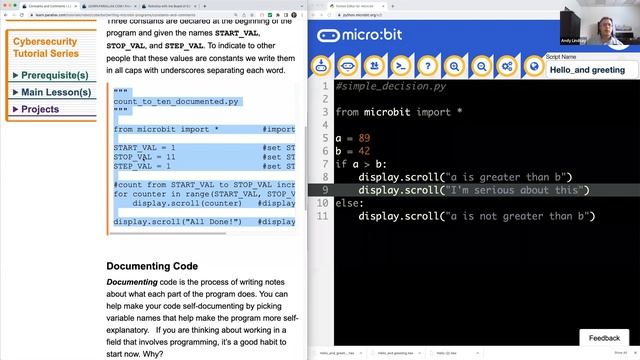Click the count_to_ten_documented.py text
This screenshot has width=640, height=360.
tap(176, 101)
